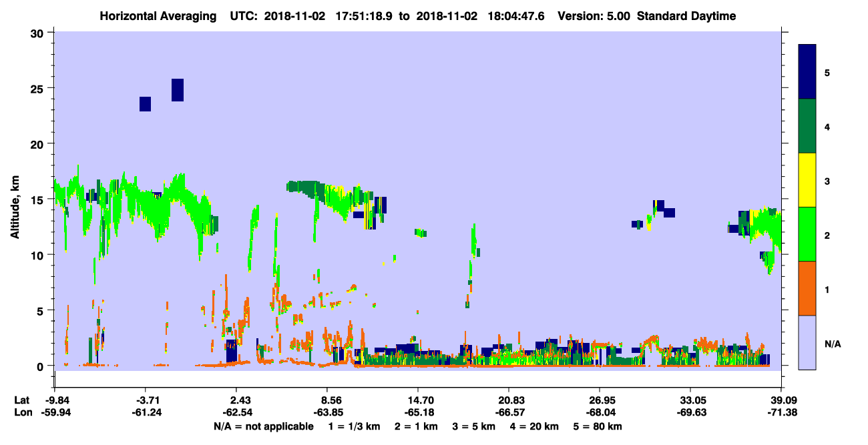Click 'Standard Daytime' in the title

click(686, 16)
